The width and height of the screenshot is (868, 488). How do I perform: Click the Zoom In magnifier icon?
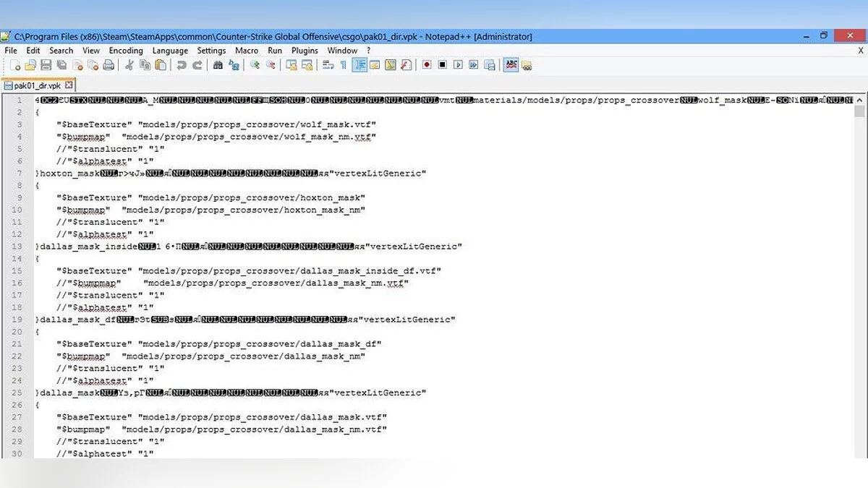255,65
